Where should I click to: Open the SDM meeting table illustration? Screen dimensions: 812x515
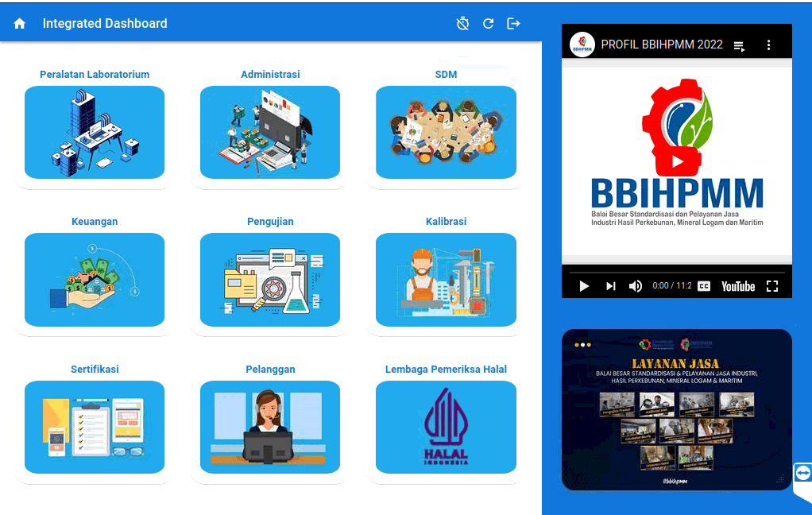click(446, 132)
